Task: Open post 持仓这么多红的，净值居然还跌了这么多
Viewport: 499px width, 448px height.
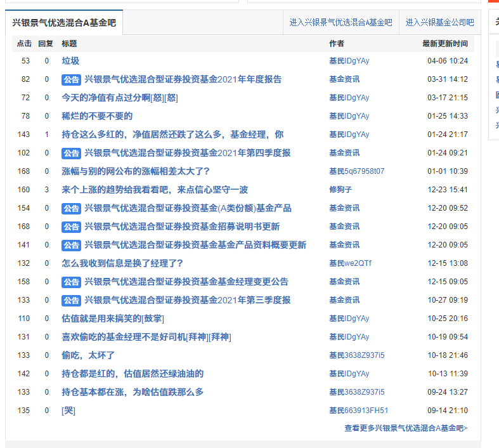Action: [172, 135]
